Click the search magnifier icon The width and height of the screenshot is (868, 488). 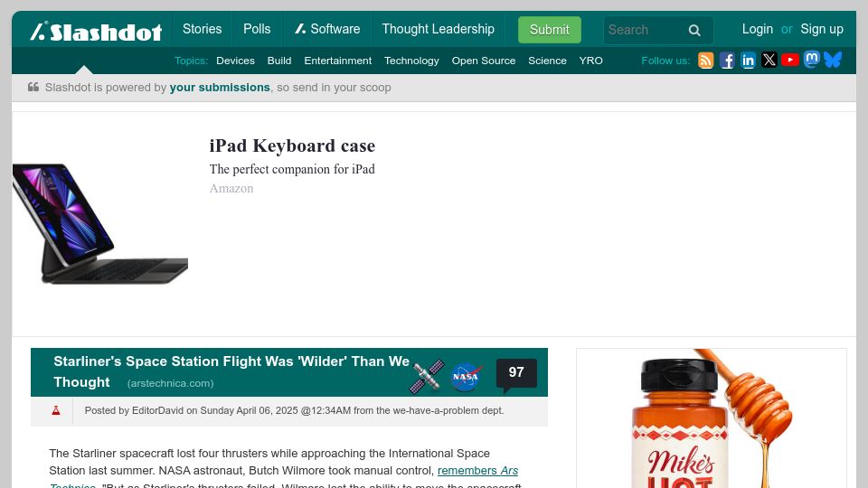tap(694, 31)
